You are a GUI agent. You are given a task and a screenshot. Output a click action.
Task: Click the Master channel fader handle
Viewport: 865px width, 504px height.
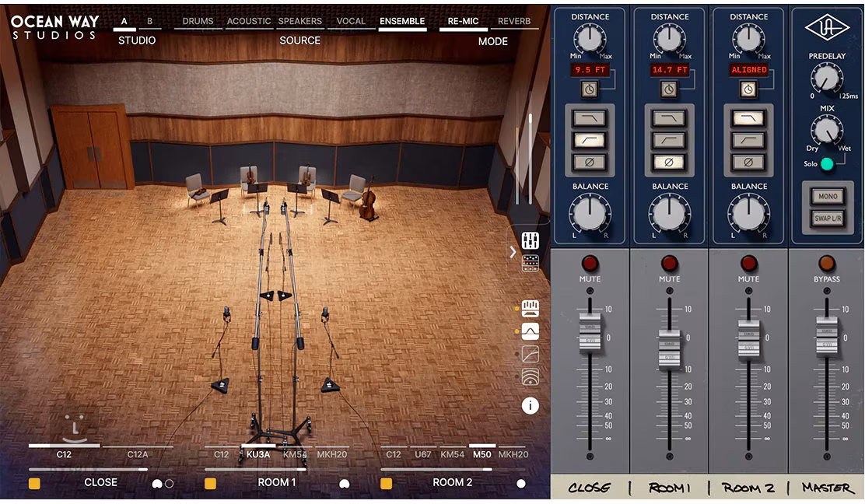[x=827, y=338]
